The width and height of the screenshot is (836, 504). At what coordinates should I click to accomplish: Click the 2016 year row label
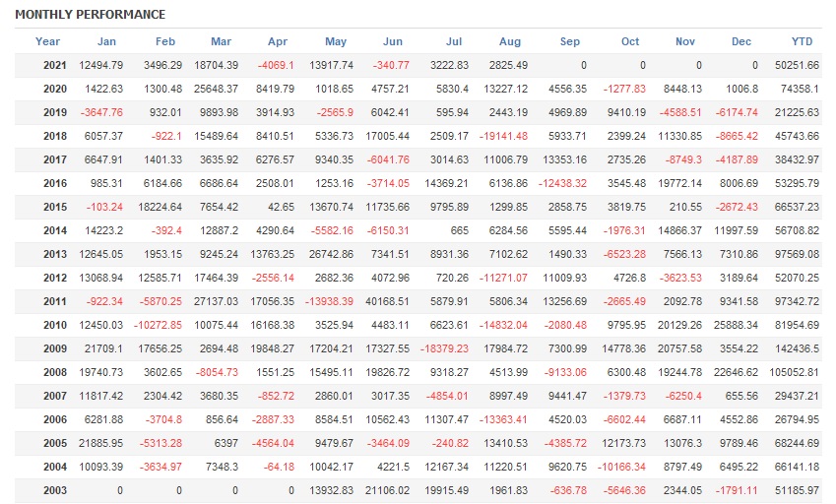click(x=55, y=183)
